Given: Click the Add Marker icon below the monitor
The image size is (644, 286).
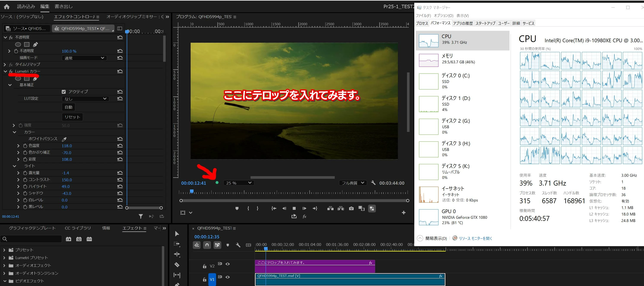Looking at the screenshot, I should (237, 208).
